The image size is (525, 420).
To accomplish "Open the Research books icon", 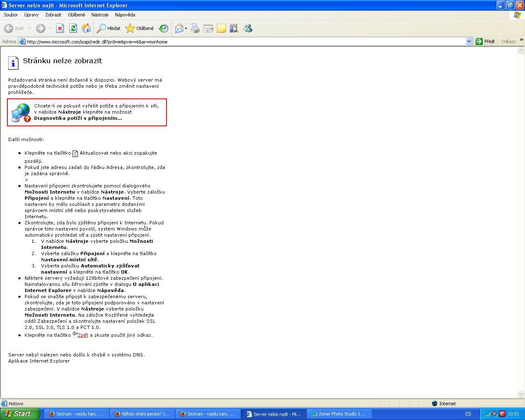I will point(234,28).
